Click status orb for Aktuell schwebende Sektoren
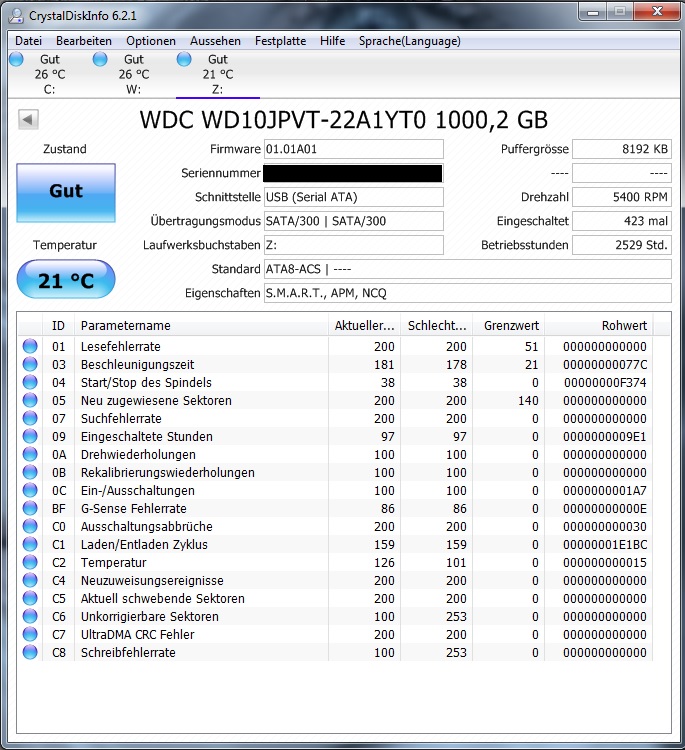685x750 pixels. click(30, 598)
